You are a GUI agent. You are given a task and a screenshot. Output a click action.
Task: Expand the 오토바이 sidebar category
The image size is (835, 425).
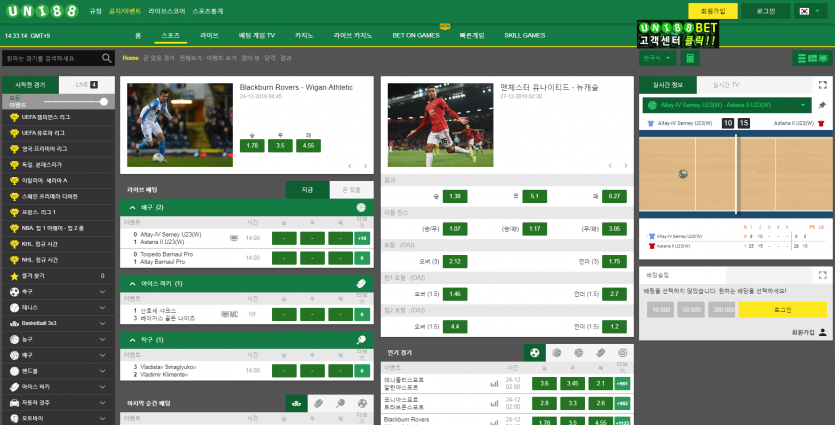(x=102, y=419)
